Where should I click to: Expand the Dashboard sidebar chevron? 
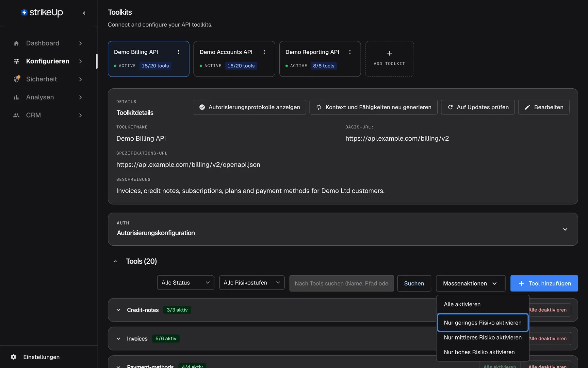80,43
